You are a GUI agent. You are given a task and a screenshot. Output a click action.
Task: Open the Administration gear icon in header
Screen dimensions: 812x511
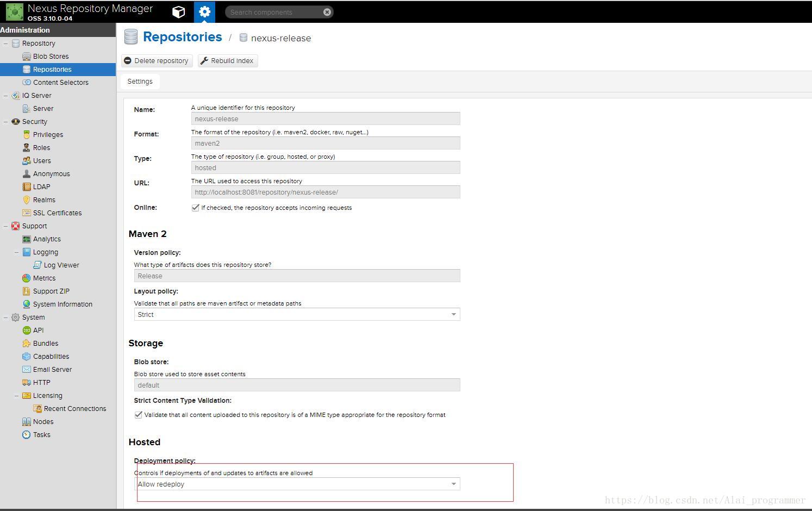pyautogui.click(x=204, y=12)
